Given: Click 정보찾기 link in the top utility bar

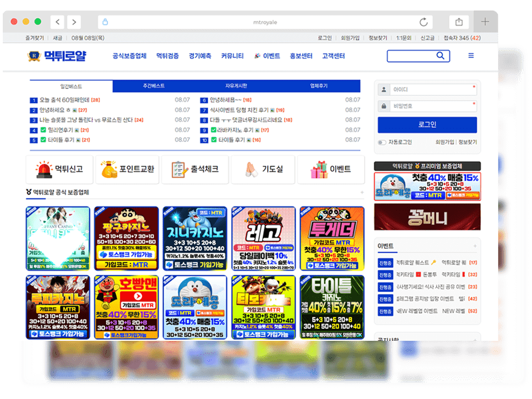Looking at the screenshot, I should tap(377, 38).
